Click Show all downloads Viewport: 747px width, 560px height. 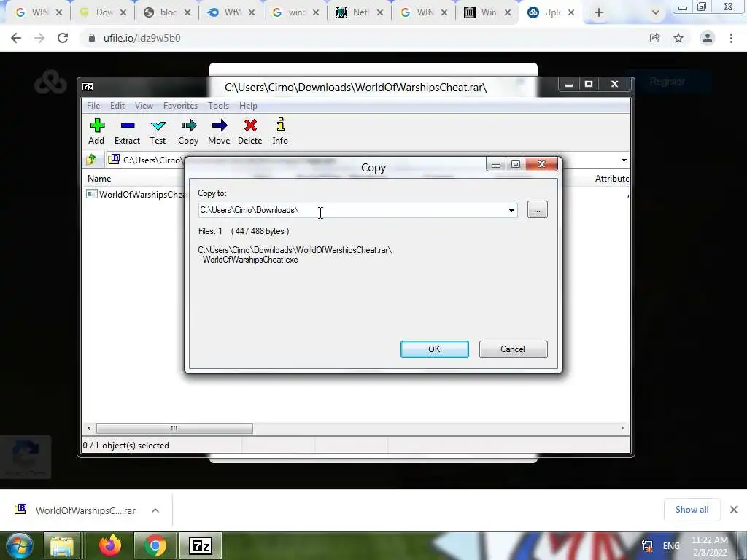click(692, 510)
